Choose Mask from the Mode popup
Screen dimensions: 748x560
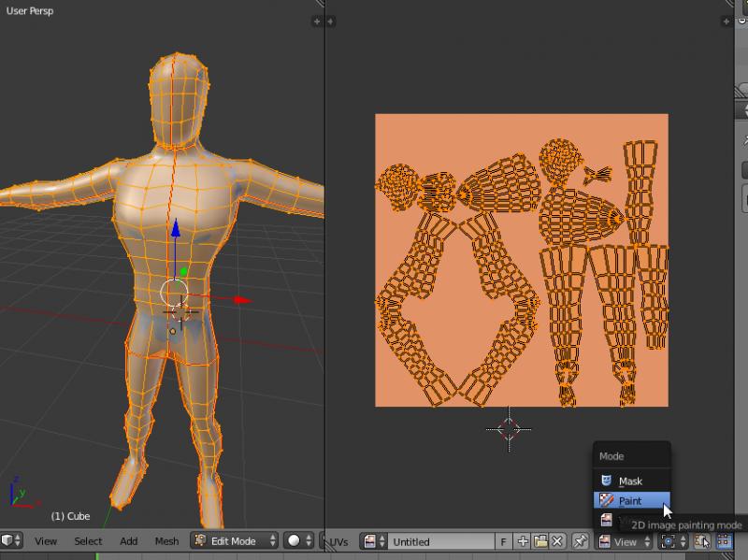point(631,481)
